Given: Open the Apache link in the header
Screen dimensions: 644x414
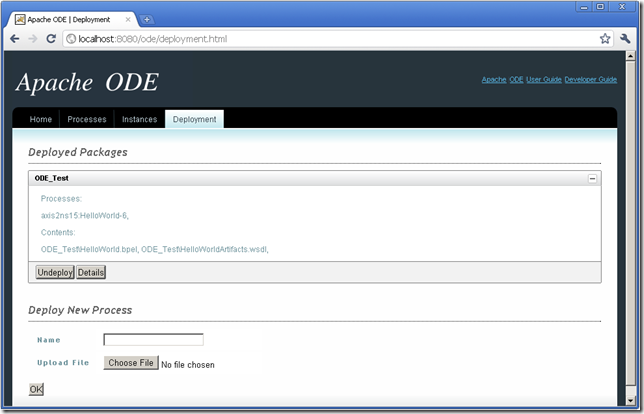Looking at the screenshot, I should [494, 79].
